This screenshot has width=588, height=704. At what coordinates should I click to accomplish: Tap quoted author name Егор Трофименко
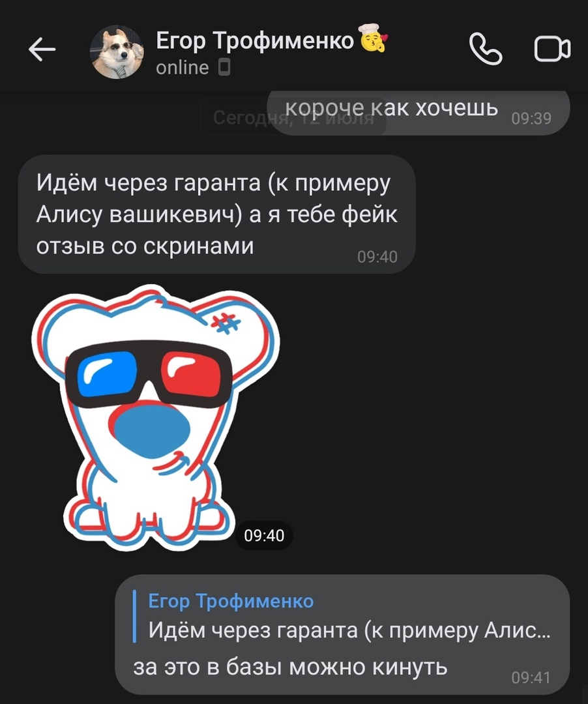231,601
